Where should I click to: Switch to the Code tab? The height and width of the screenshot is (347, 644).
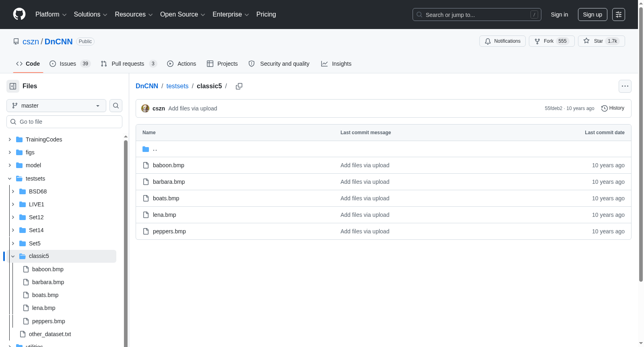point(28,64)
